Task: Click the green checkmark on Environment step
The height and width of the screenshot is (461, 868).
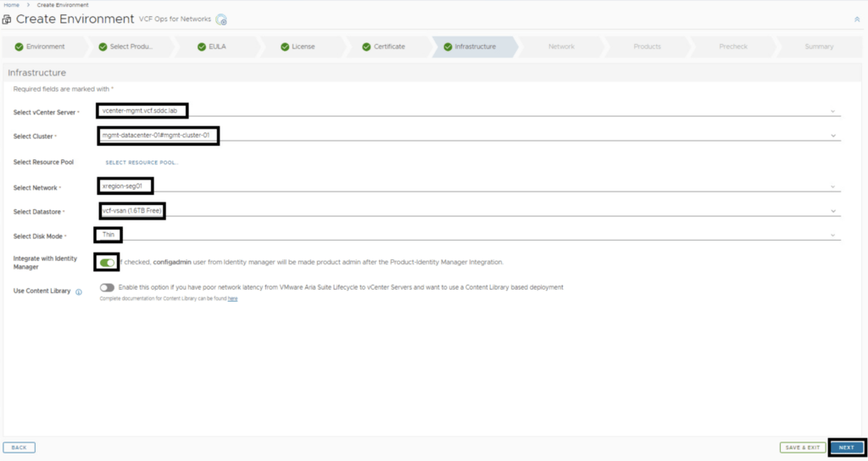Action: (x=19, y=47)
